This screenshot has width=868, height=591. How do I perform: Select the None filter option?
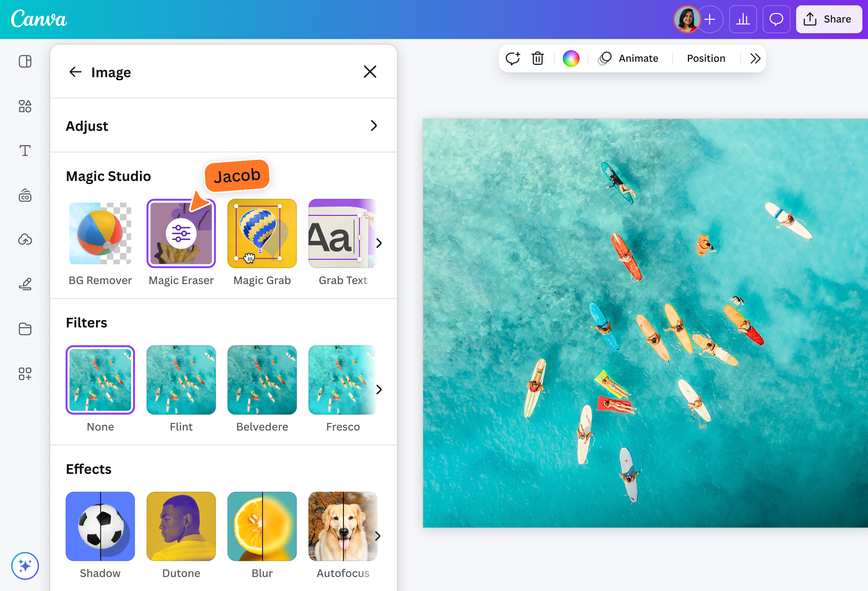(x=100, y=380)
